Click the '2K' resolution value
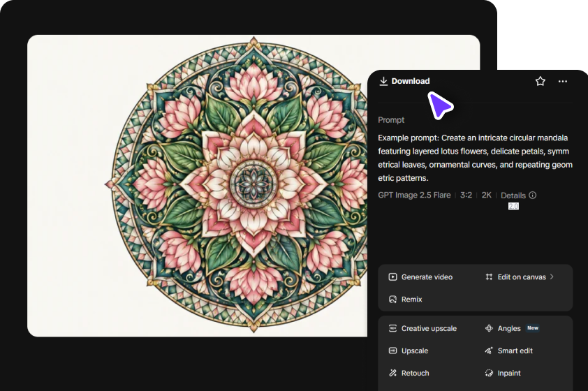 (x=486, y=195)
